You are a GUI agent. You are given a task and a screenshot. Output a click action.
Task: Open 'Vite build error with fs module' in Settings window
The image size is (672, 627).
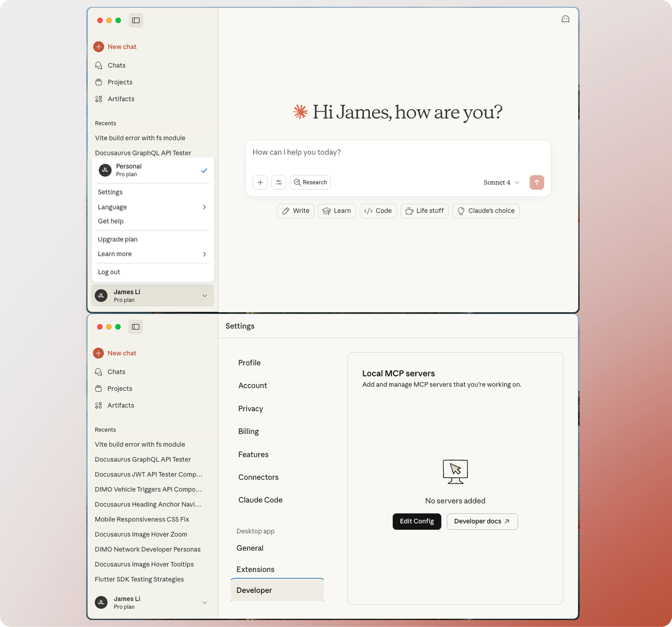coord(140,444)
